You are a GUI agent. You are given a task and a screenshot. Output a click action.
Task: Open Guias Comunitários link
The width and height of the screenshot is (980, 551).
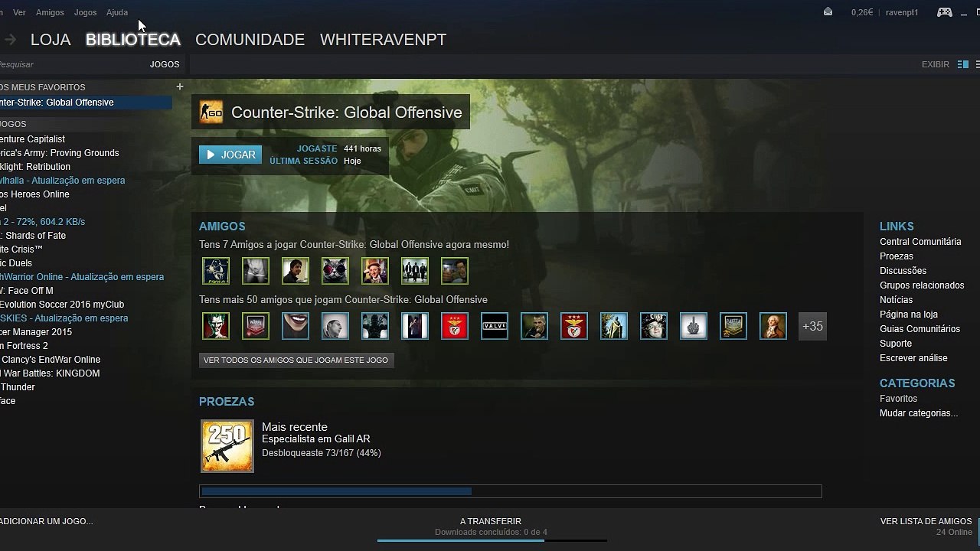coord(920,329)
